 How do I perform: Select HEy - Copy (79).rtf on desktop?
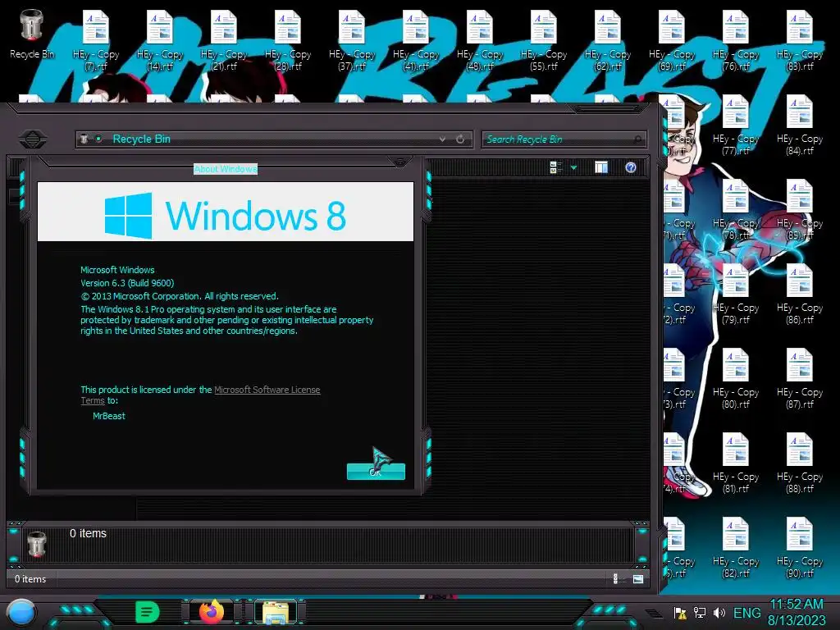[x=736, y=294]
